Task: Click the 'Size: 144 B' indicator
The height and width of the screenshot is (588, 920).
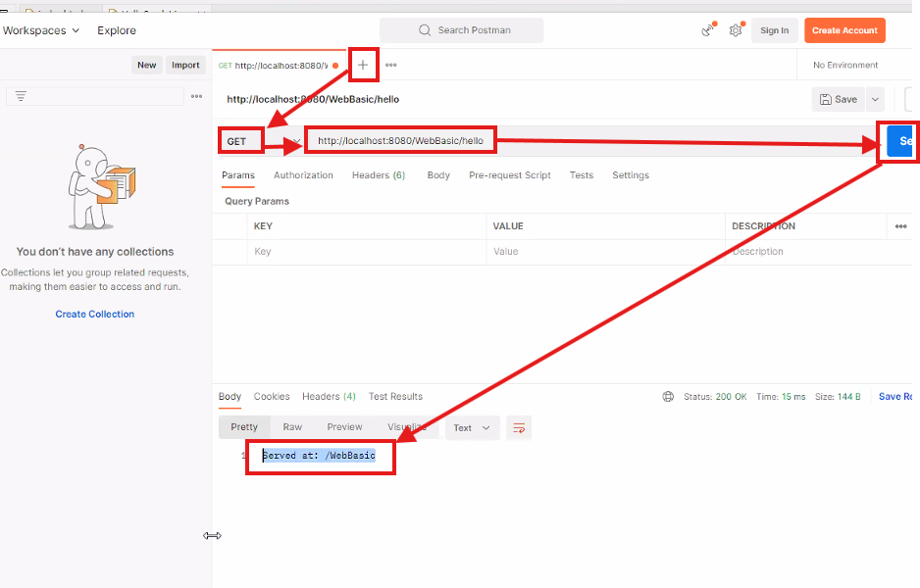Action: pos(838,397)
